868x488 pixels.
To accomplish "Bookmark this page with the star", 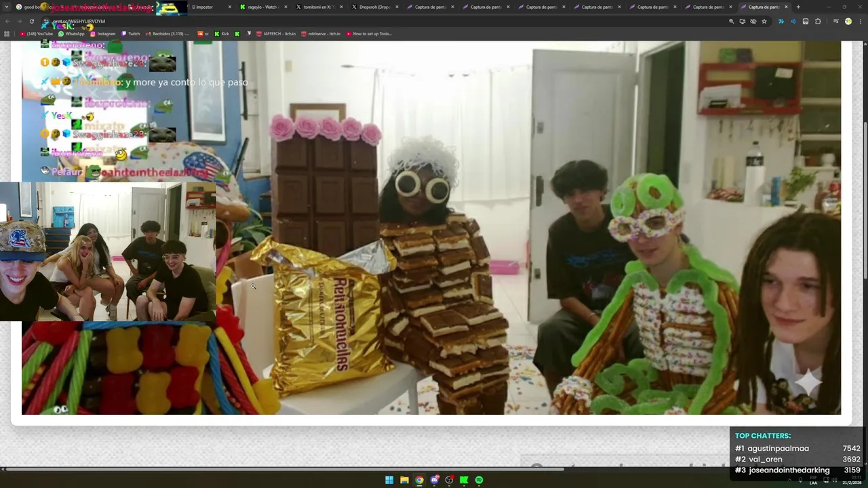I will [x=764, y=21].
